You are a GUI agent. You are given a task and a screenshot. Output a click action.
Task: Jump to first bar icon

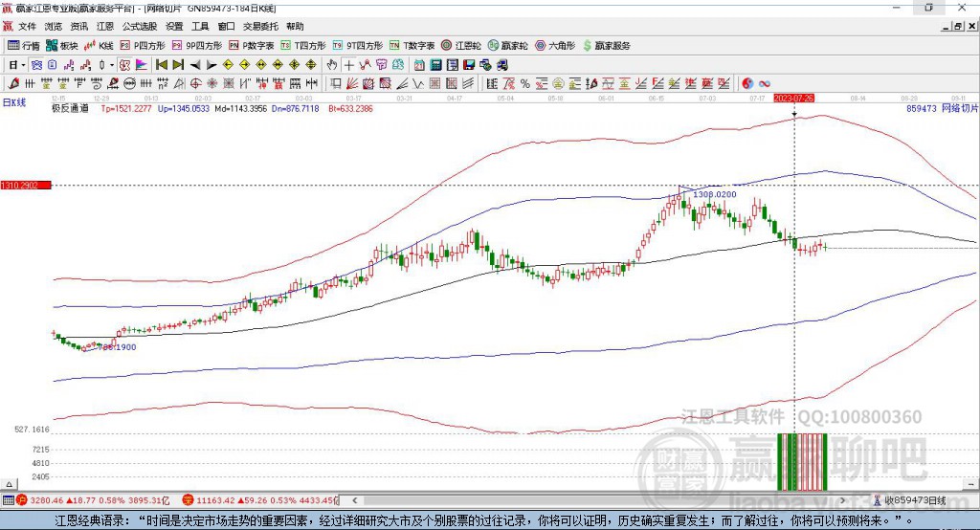pyautogui.click(x=162, y=65)
